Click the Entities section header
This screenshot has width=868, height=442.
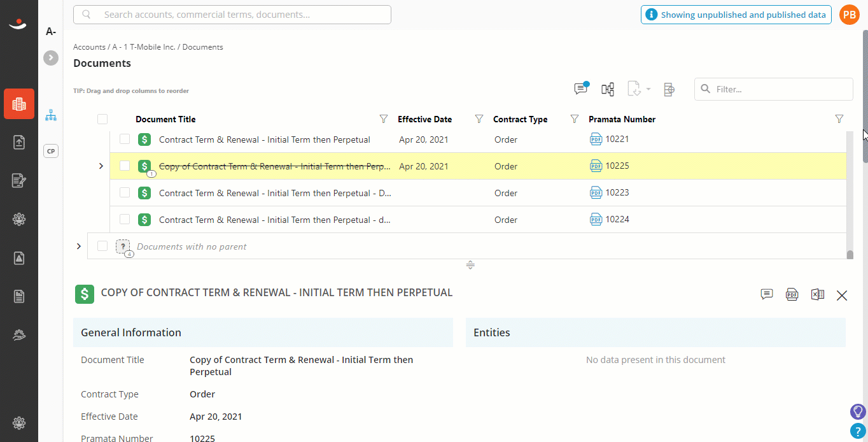(x=655, y=332)
